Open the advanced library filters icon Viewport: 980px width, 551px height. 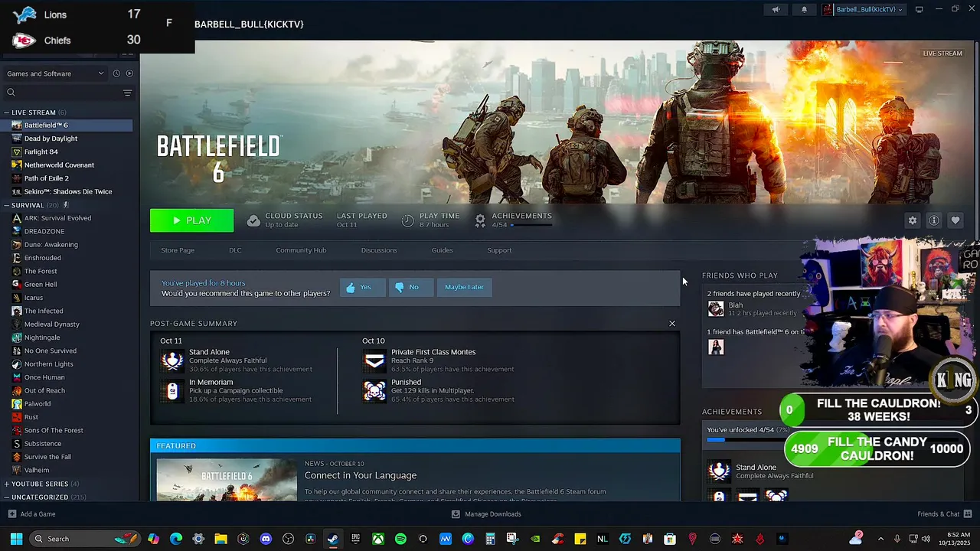[x=127, y=93]
